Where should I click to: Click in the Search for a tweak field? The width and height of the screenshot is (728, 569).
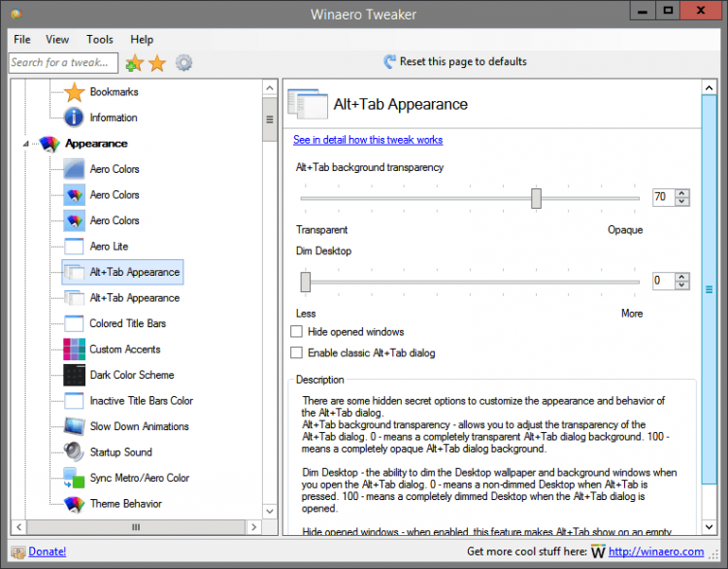tap(63, 63)
